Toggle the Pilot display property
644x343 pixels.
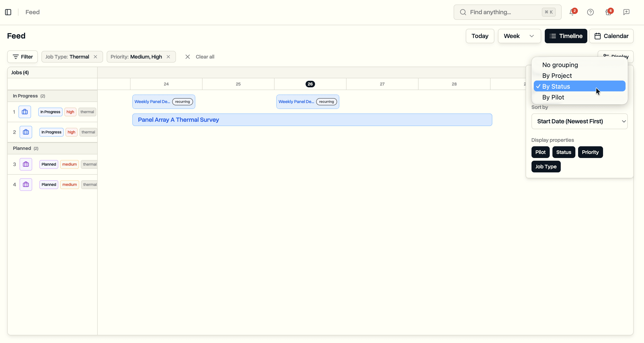[540, 152]
